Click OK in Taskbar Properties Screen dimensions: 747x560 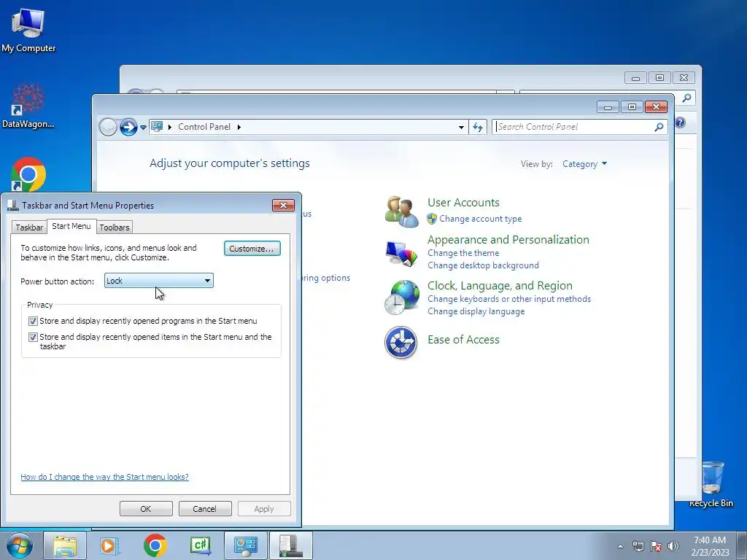pos(146,508)
